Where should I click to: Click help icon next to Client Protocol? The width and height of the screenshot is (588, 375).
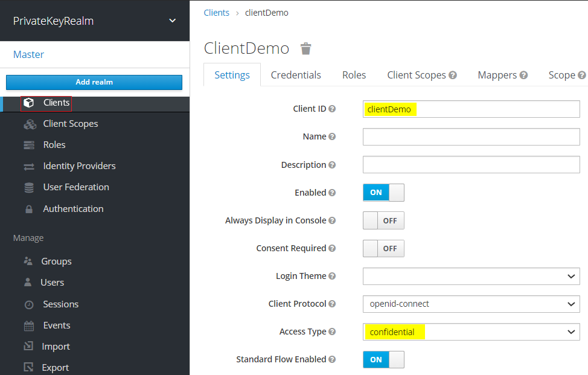(332, 304)
